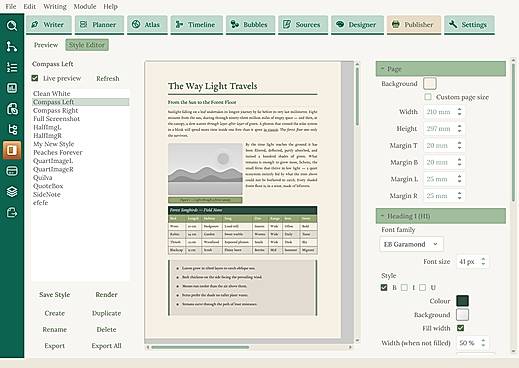This screenshot has width=519, height=368.
Task: Click the Create style button
Action: click(x=55, y=313)
